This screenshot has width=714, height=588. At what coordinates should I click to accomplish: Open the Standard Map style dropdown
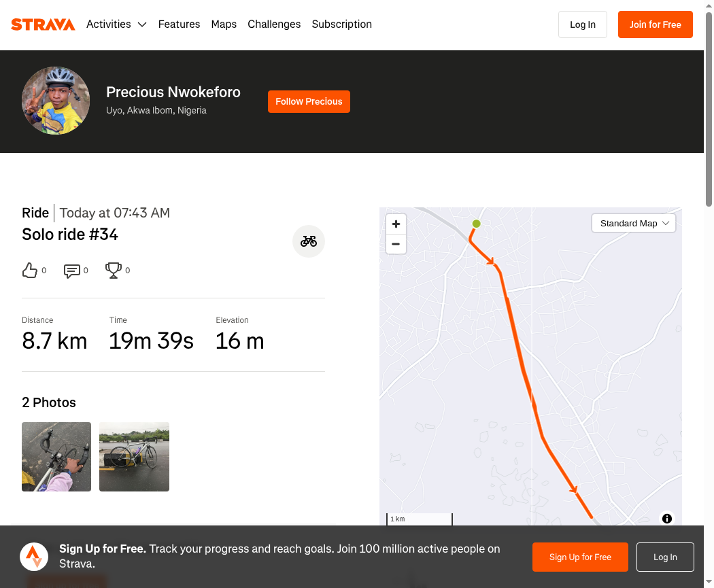(x=634, y=224)
